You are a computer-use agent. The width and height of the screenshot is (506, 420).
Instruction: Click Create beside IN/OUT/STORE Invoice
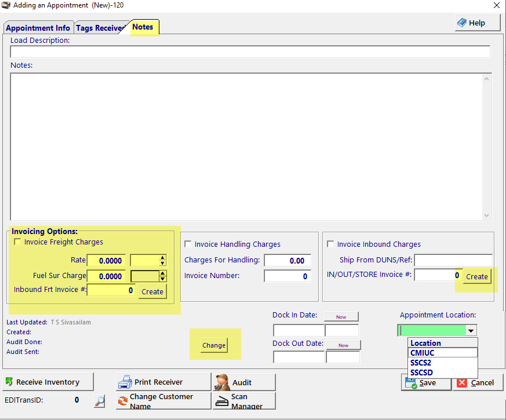(x=477, y=276)
